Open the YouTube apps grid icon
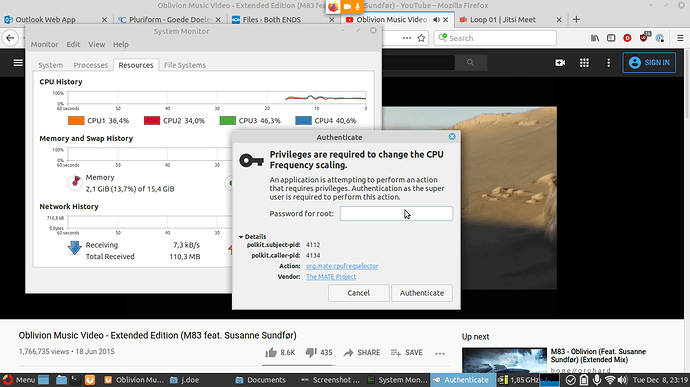690x387 pixels. [584, 63]
